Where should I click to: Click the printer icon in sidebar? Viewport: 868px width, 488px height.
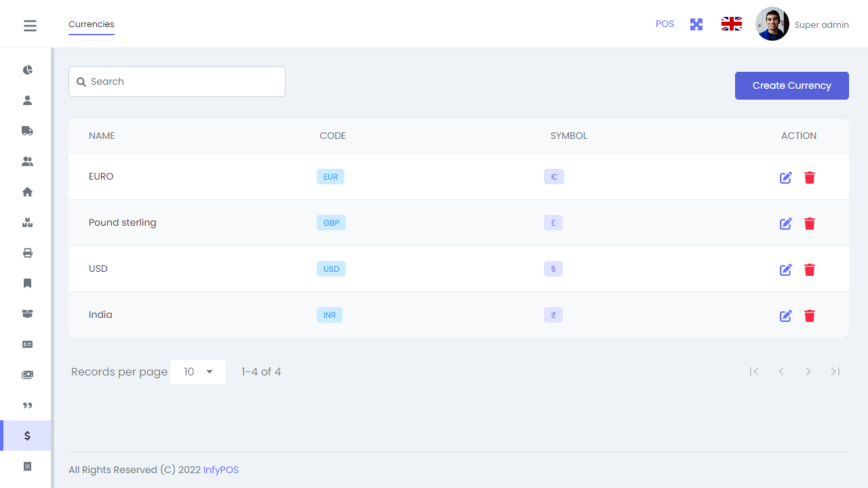(27, 253)
